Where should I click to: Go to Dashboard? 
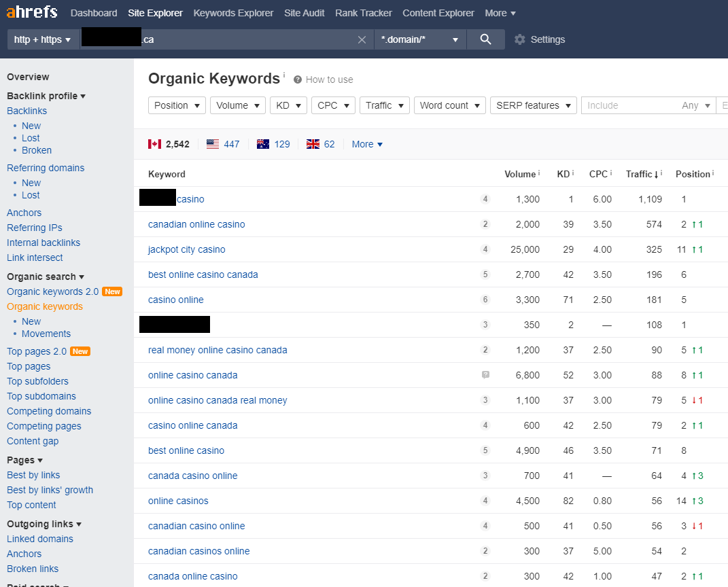(x=94, y=13)
